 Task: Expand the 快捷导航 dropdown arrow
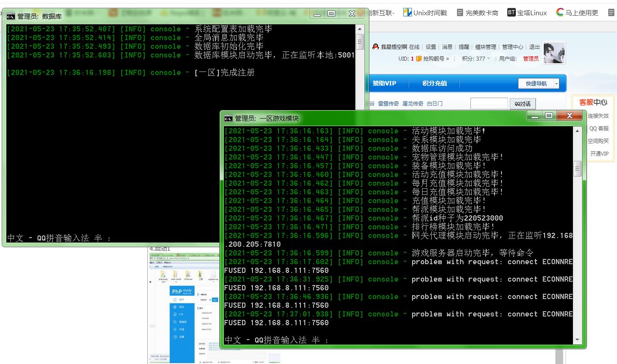(556, 84)
